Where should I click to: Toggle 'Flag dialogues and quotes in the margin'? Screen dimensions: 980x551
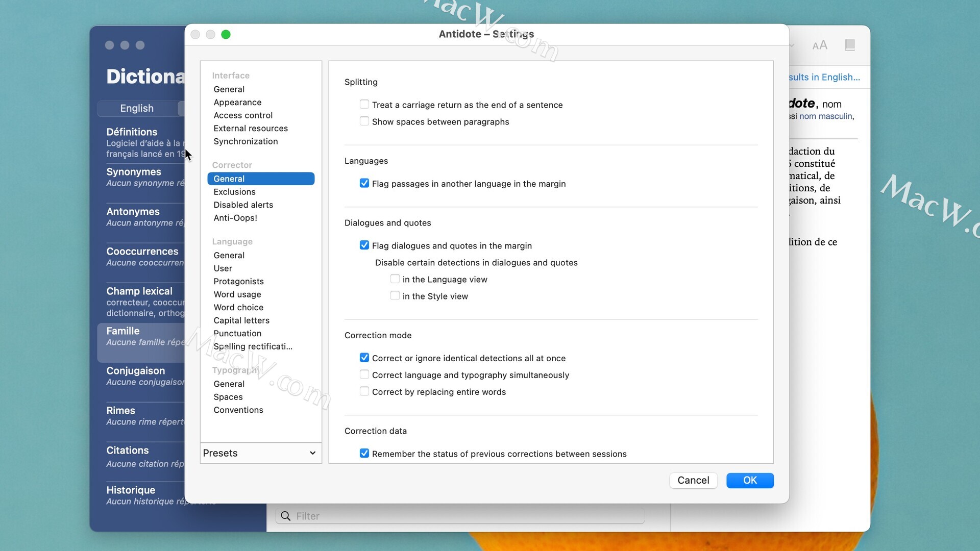(364, 245)
